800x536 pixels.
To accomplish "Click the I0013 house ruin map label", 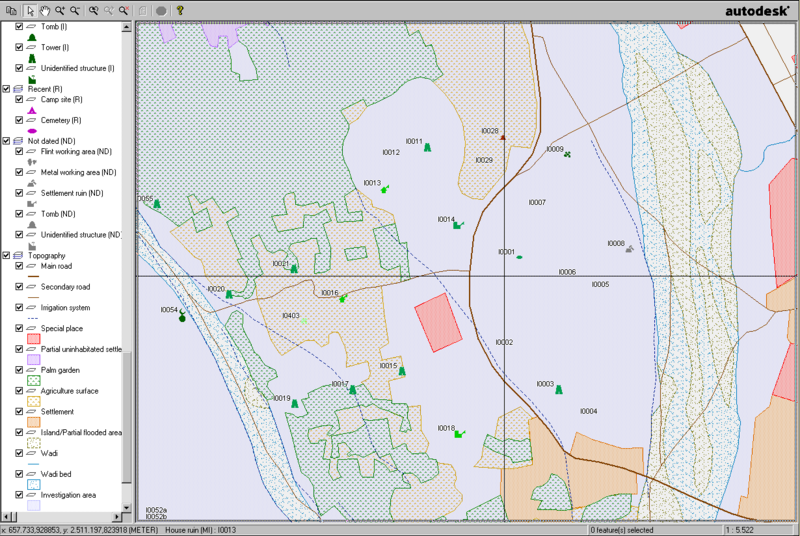I will point(372,183).
